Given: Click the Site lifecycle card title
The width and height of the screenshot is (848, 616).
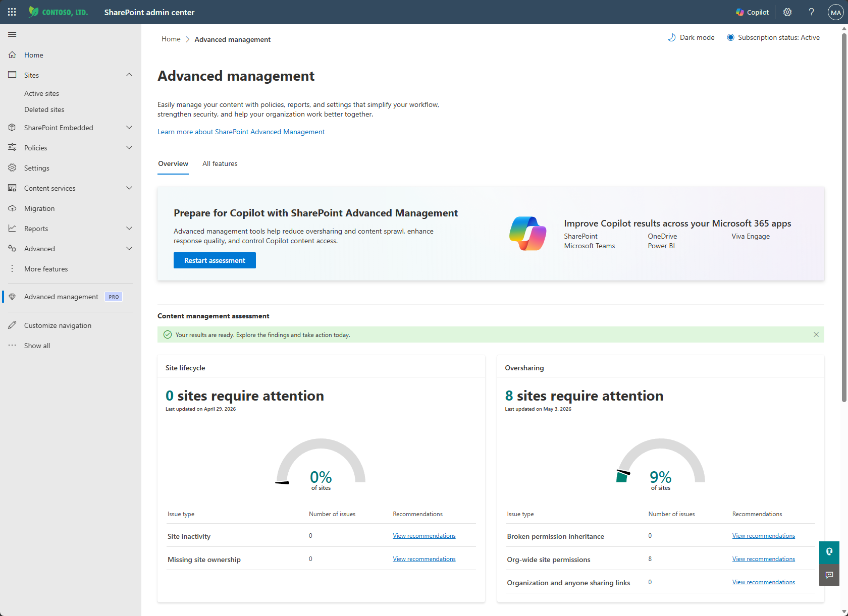Looking at the screenshot, I should point(185,368).
